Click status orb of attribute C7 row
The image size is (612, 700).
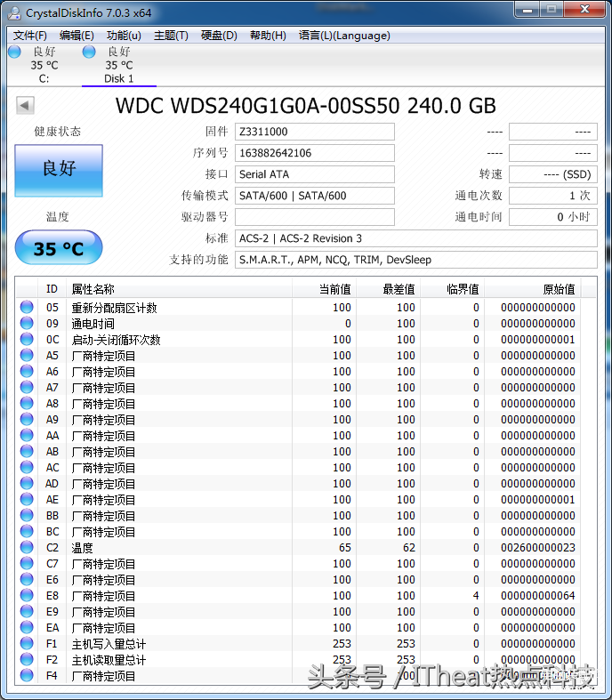click(x=27, y=563)
